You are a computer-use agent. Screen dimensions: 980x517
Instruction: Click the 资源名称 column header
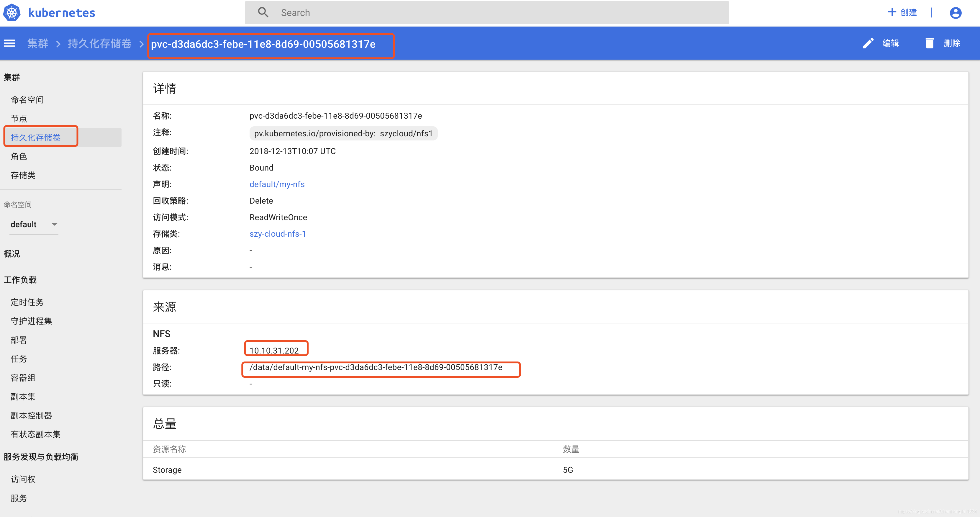pyautogui.click(x=169, y=449)
